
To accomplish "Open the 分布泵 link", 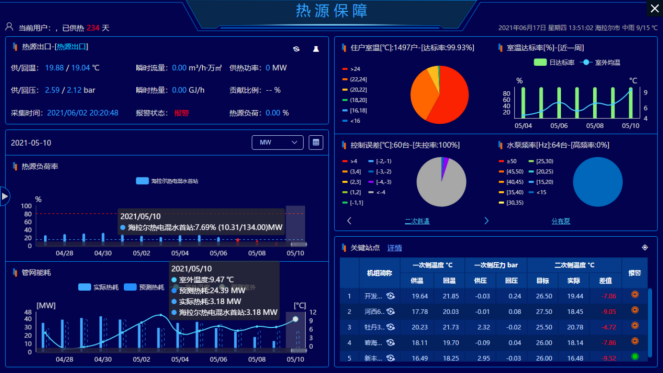I will click(561, 221).
